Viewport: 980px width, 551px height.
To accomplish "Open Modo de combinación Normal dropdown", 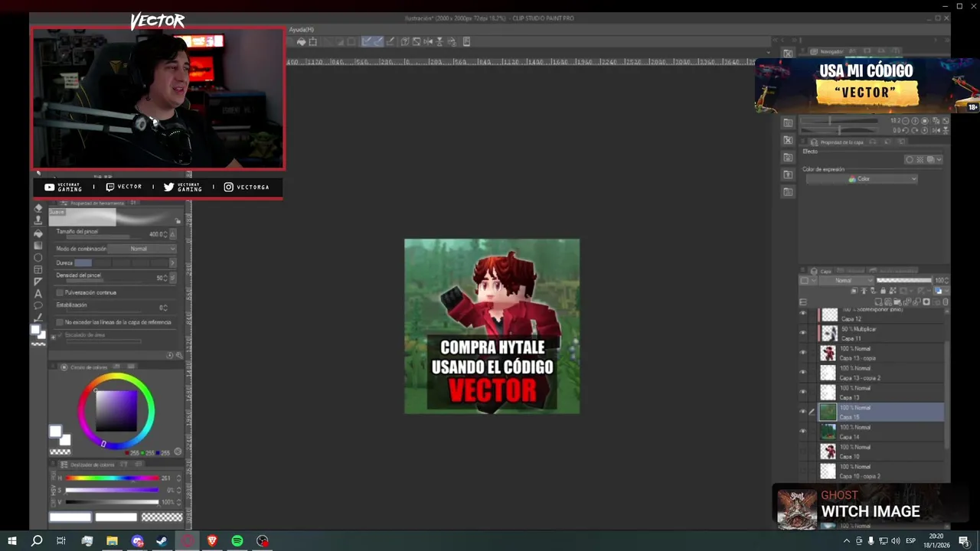I will coord(142,249).
